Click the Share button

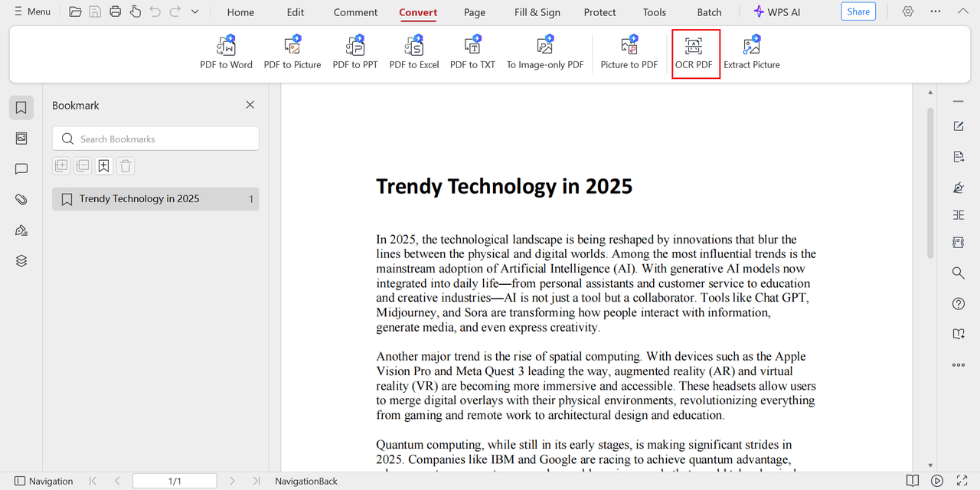858,11
